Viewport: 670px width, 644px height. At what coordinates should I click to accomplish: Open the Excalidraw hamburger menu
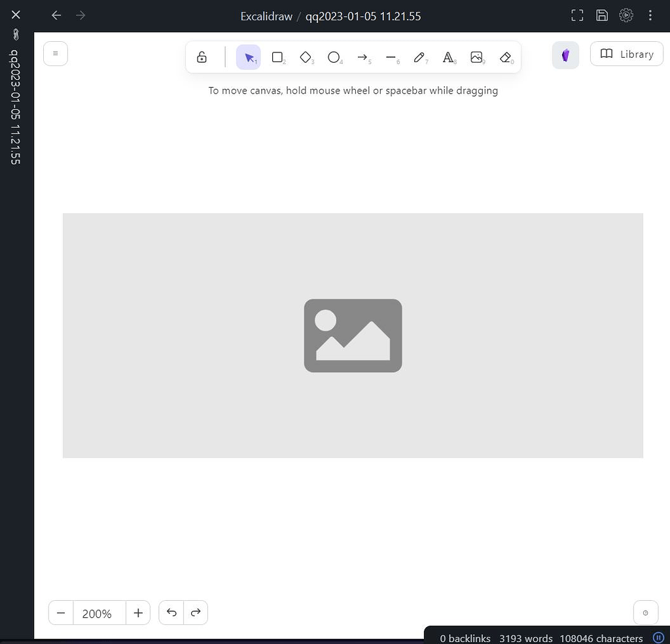55,53
